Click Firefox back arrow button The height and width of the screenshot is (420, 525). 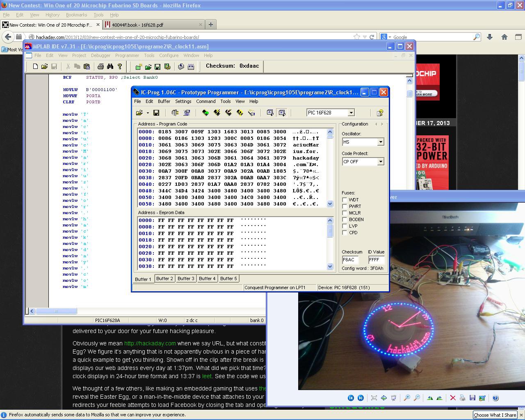[x=8, y=37]
